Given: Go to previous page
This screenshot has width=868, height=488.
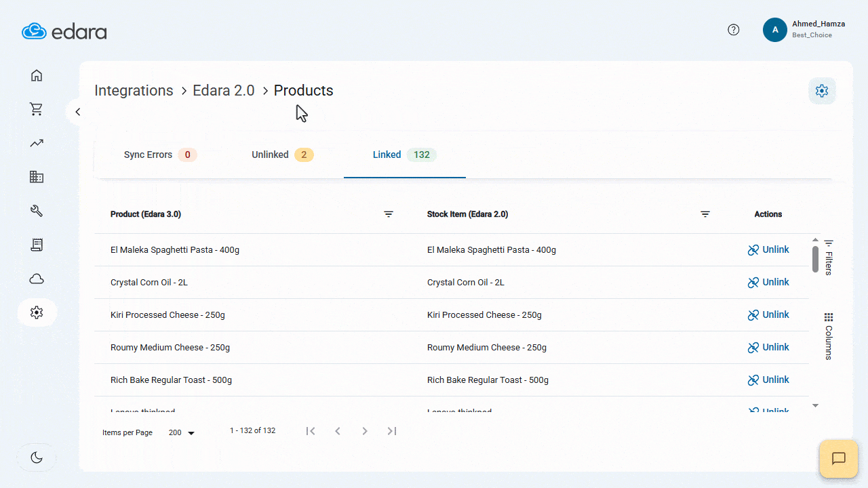Looking at the screenshot, I should [338, 431].
